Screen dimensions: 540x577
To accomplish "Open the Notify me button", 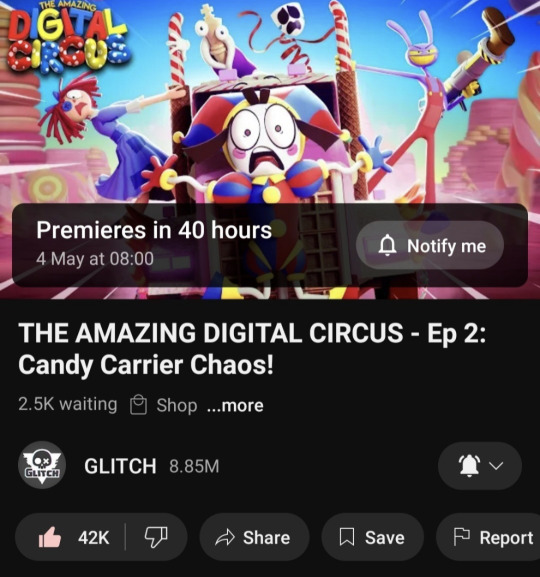I will pos(430,245).
